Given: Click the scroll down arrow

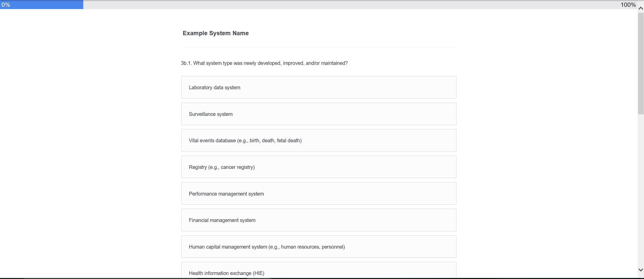Looking at the screenshot, I should (x=641, y=270).
